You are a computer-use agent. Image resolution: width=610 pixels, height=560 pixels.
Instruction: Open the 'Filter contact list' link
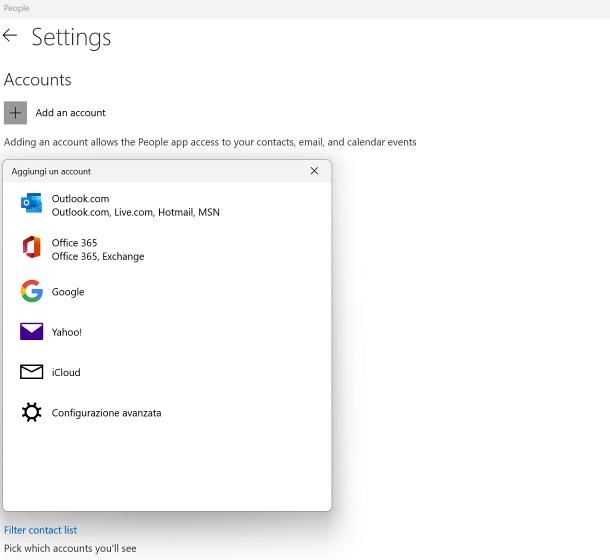pos(40,530)
